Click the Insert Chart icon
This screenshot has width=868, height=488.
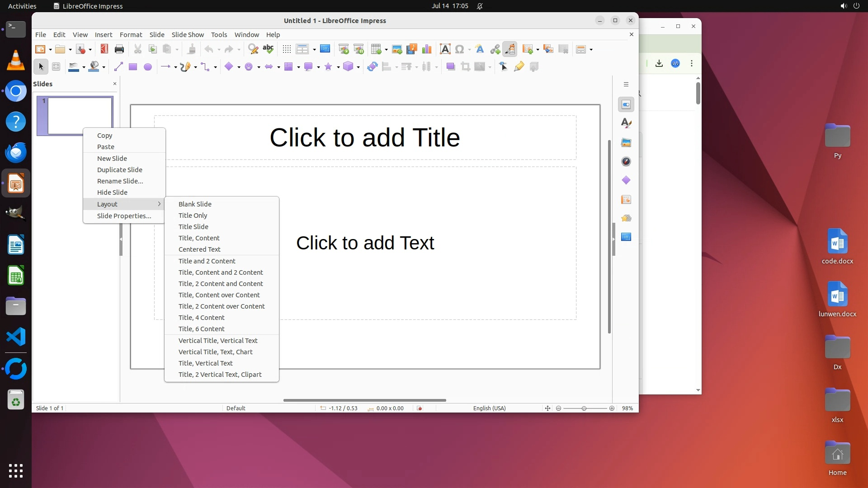[426, 49]
